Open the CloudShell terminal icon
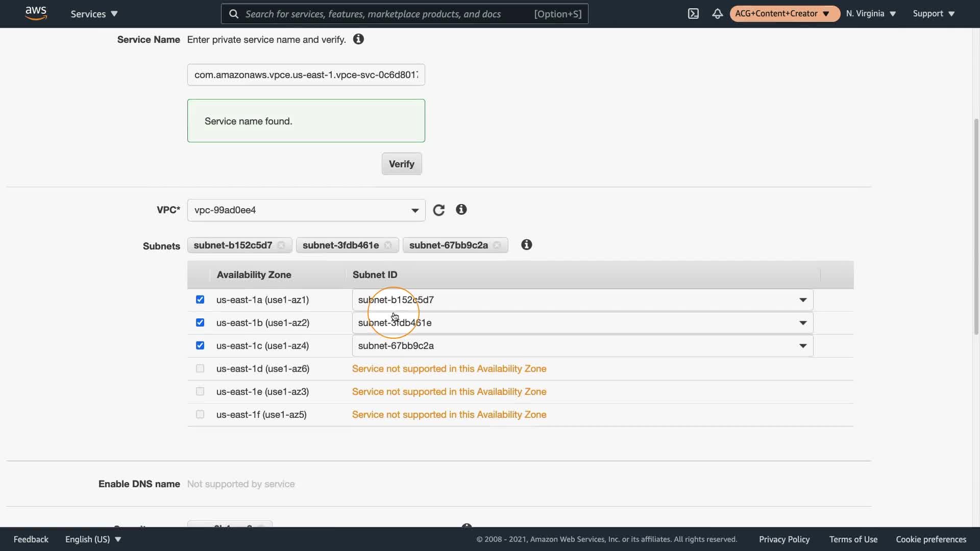The width and height of the screenshot is (980, 551). (x=693, y=14)
